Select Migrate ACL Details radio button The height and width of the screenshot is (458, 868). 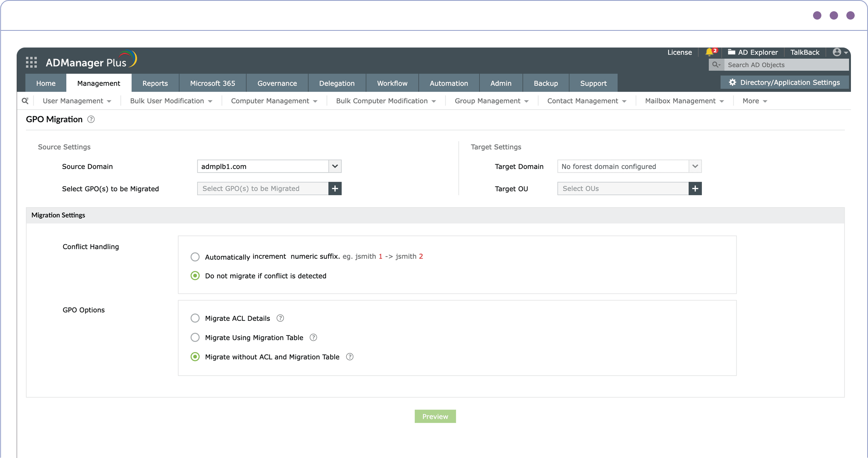pos(195,318)
